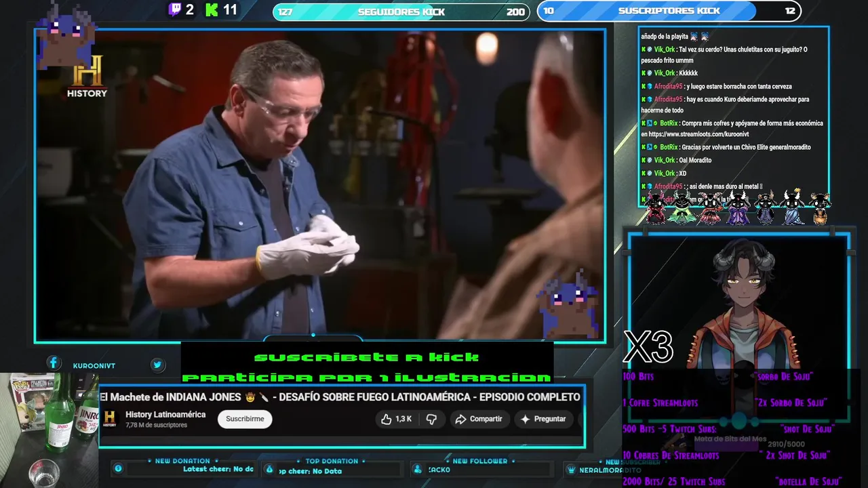Viewport: 868px width, 488px height.
Task: Click the thumbs-down dislike icon
Action: click(431, 419)
